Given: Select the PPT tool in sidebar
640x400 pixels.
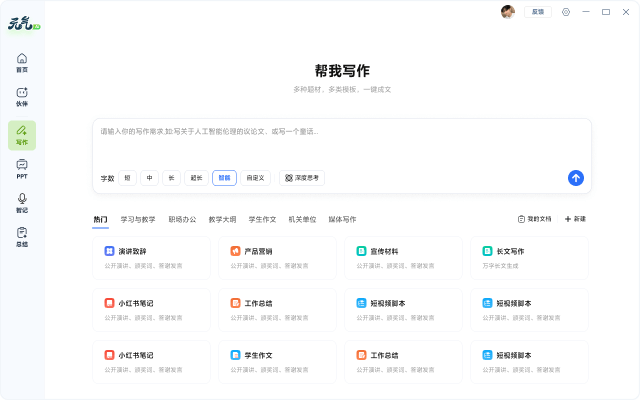Looking at the screenshot, I should [22, 168].
